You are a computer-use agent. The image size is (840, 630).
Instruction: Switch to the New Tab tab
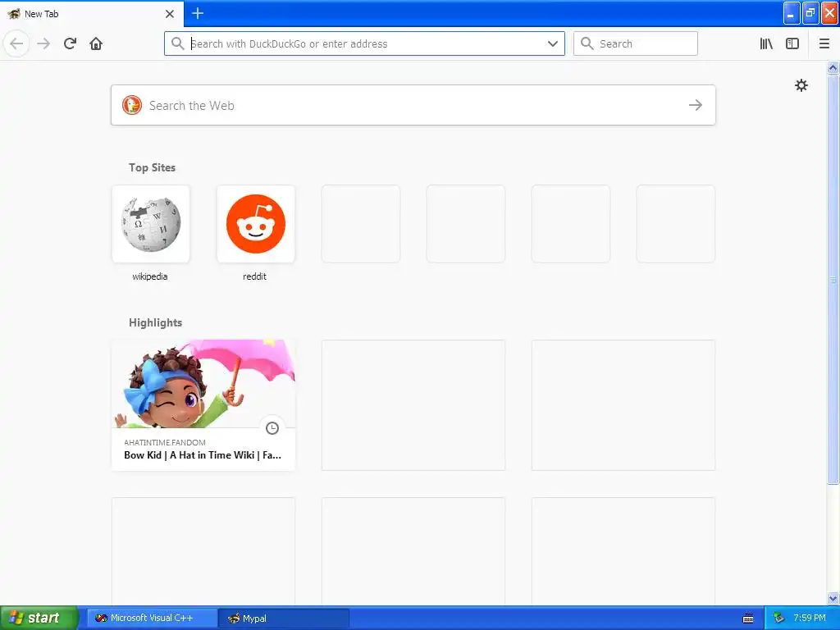pyautogui.click(x=91, y=13)
